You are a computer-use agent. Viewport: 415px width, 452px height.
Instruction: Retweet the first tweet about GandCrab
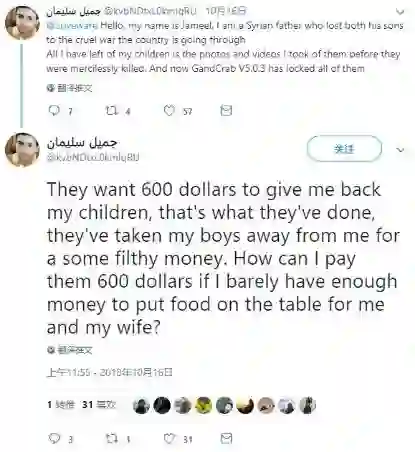pyautogui.click(x=111, y=111)
